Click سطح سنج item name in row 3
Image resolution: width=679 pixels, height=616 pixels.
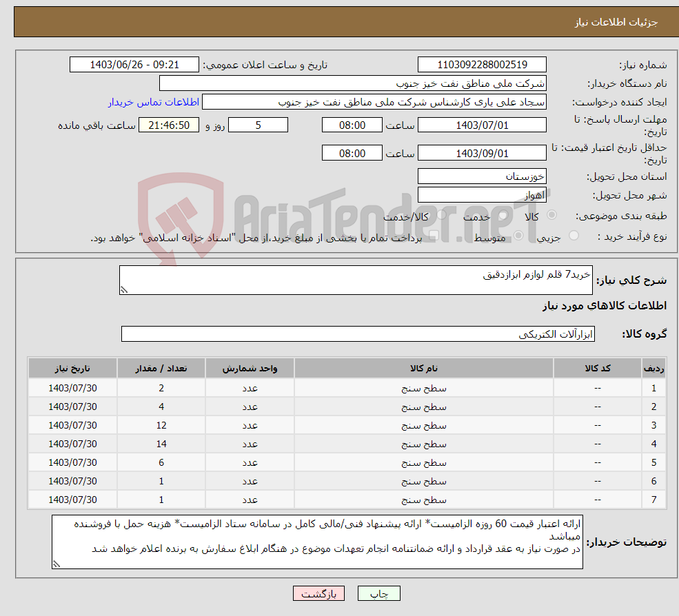pyautogui.click(x=424, y=426)
